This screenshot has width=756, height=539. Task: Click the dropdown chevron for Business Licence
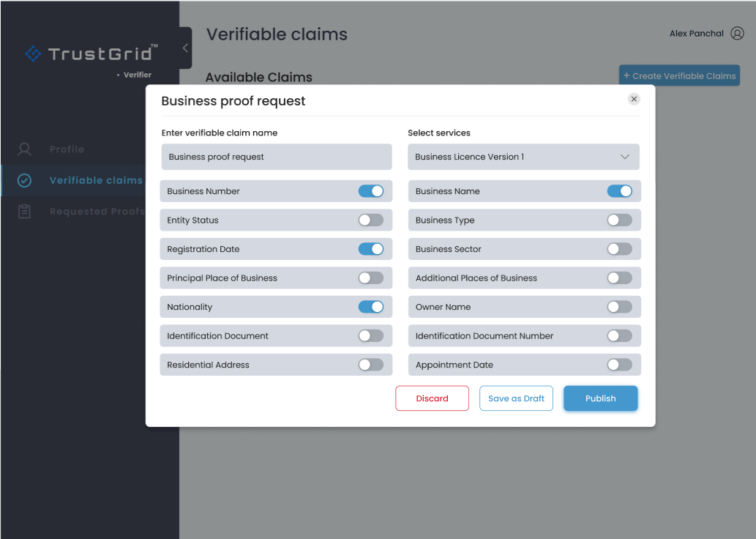point(625,157)
